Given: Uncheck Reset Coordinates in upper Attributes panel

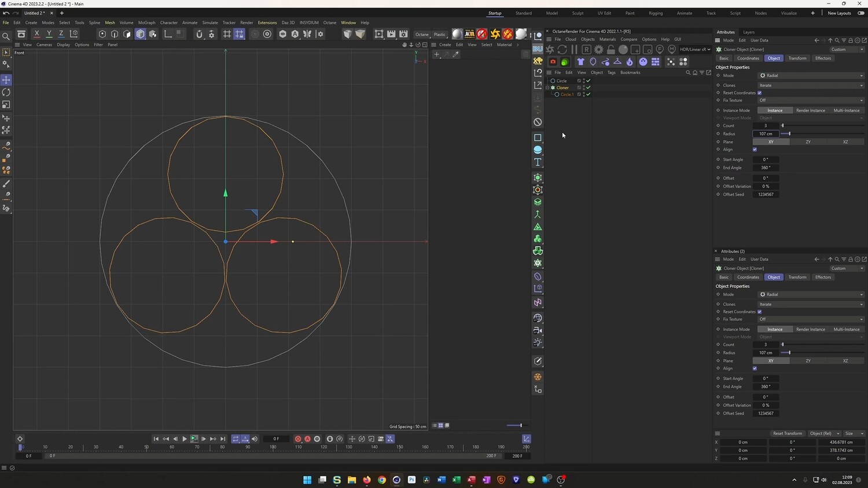Looking at the screenshot, I should point(759,93).
